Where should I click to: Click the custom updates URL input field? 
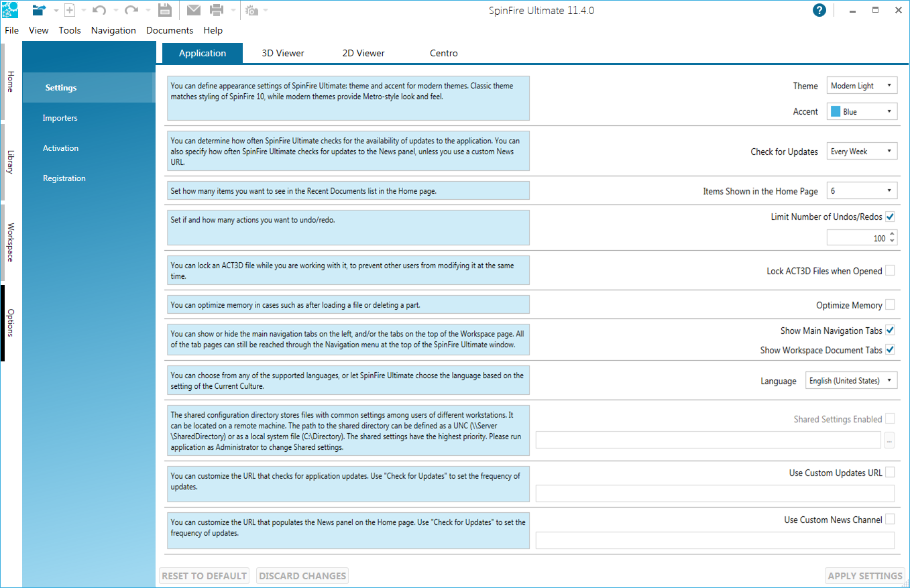[715, 493]
